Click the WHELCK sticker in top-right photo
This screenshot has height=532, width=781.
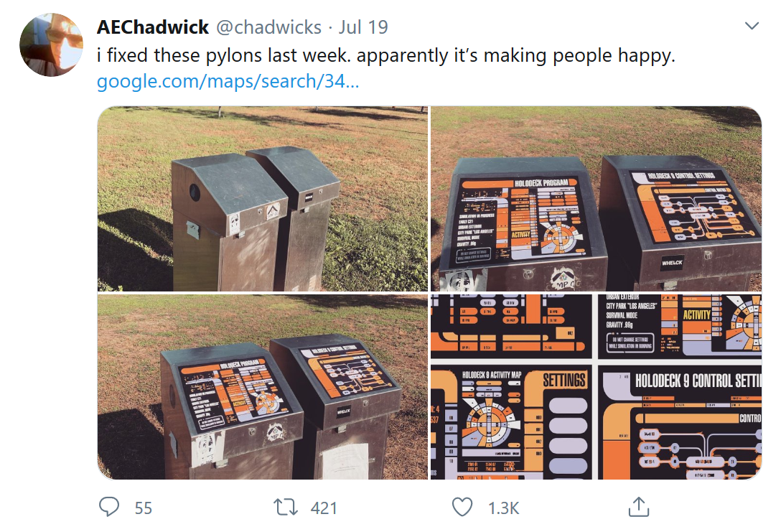pyautogui.click(x=672, y=263)
